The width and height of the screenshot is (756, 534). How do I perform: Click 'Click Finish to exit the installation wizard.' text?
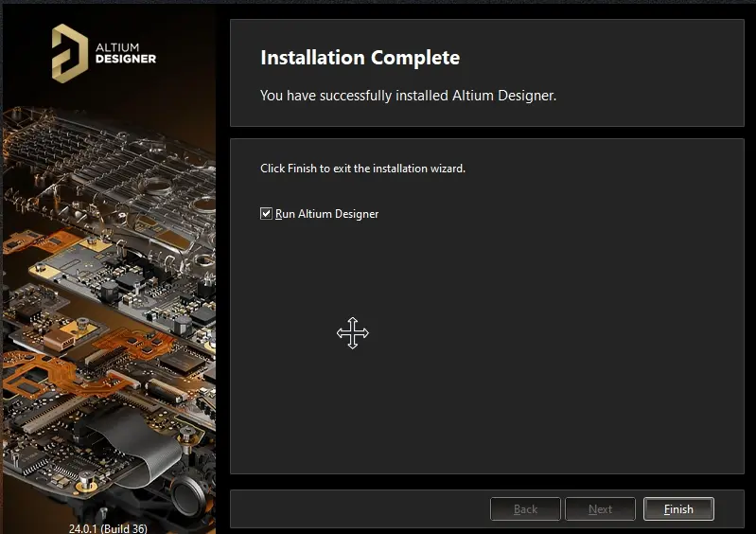362,169
